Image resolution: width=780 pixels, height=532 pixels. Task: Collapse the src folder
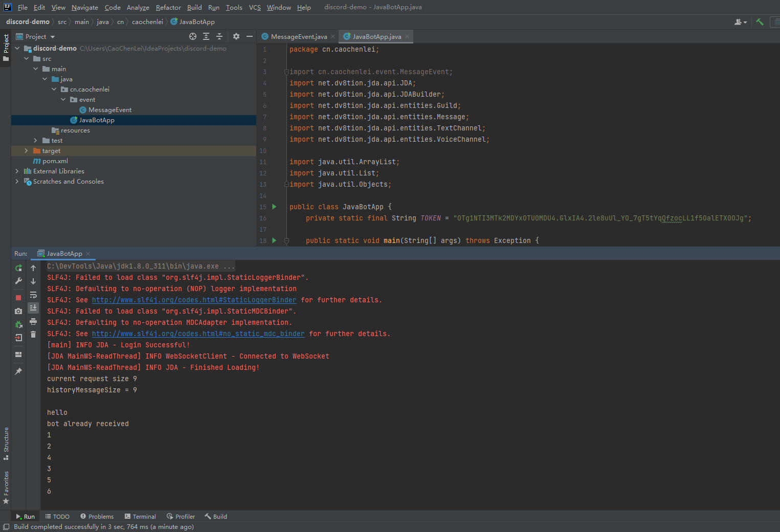tap(26, 58)
